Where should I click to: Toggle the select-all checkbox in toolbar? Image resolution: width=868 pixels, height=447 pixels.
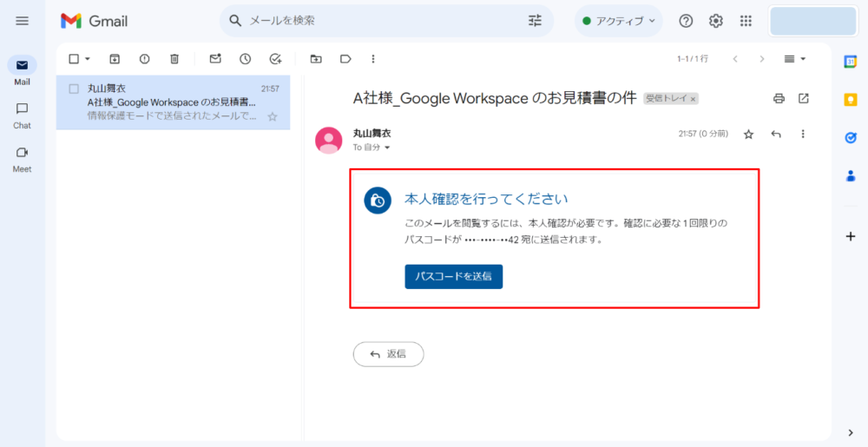pos(74,59)
